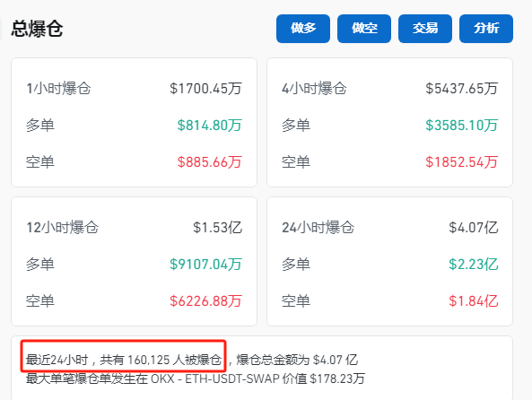Click the green $2.23亿 long value
Viewport: 532px width, 400px height.
coord(474,265)
